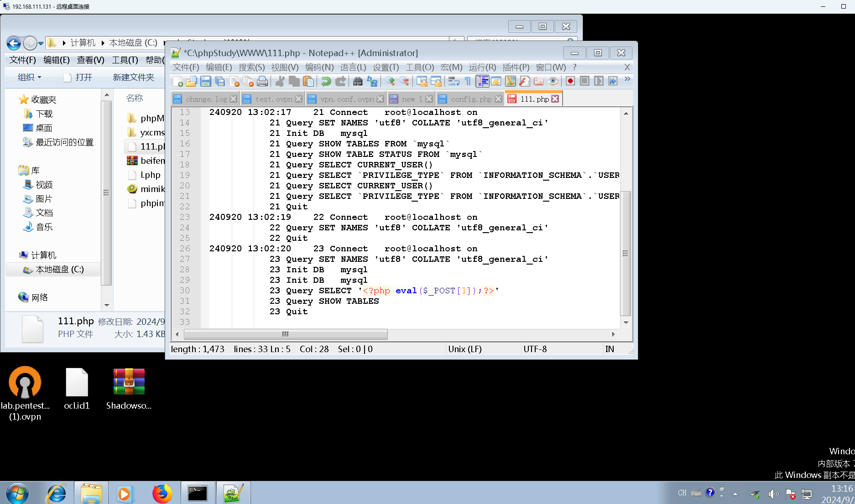Toggle synchronized vertical scrolling icon
Viewport: 855px width, 504px height.
coord(422,81)
